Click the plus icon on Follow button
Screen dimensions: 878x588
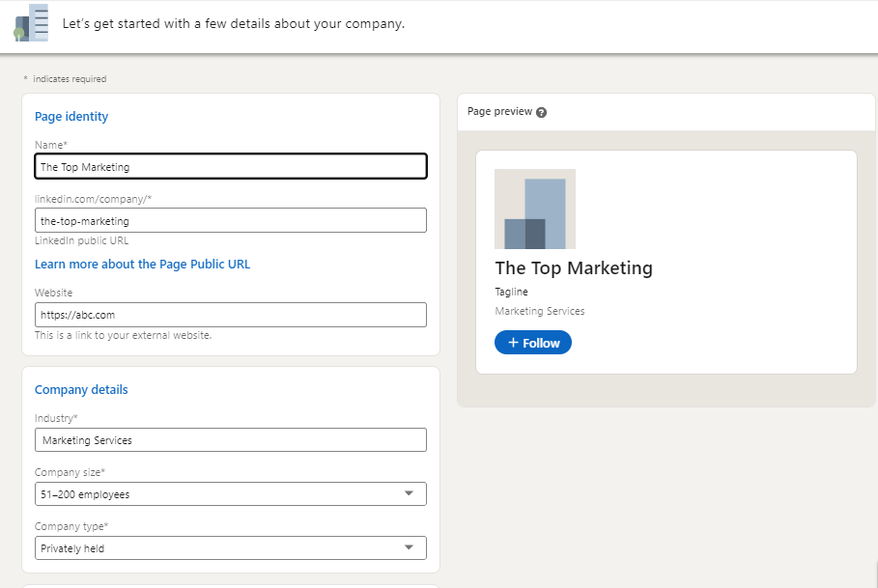point(513,343)
